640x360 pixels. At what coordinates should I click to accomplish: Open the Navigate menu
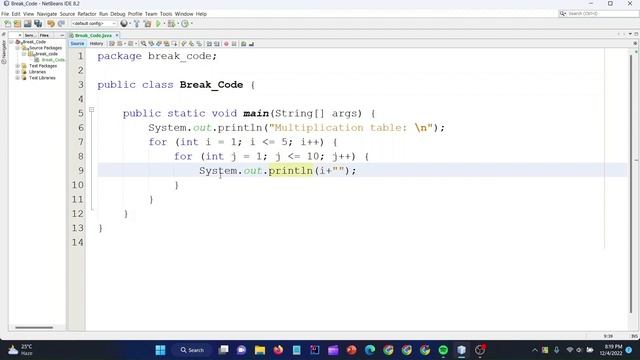tap(47, 14)
